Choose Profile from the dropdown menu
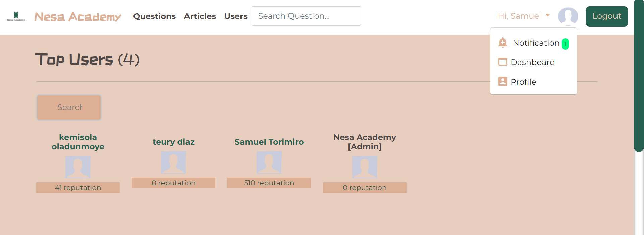Image resolution: width=644 pixels, height=235 pixels. pos(523,82)
